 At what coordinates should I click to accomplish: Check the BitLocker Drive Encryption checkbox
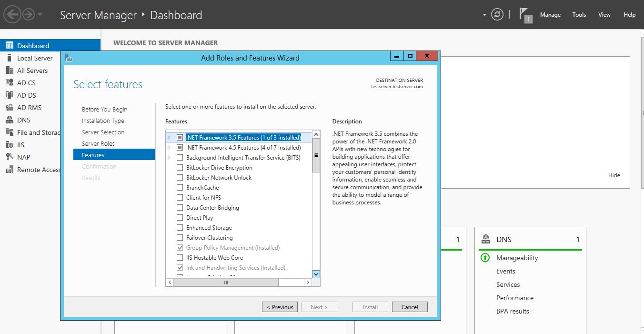click(180, 168)
